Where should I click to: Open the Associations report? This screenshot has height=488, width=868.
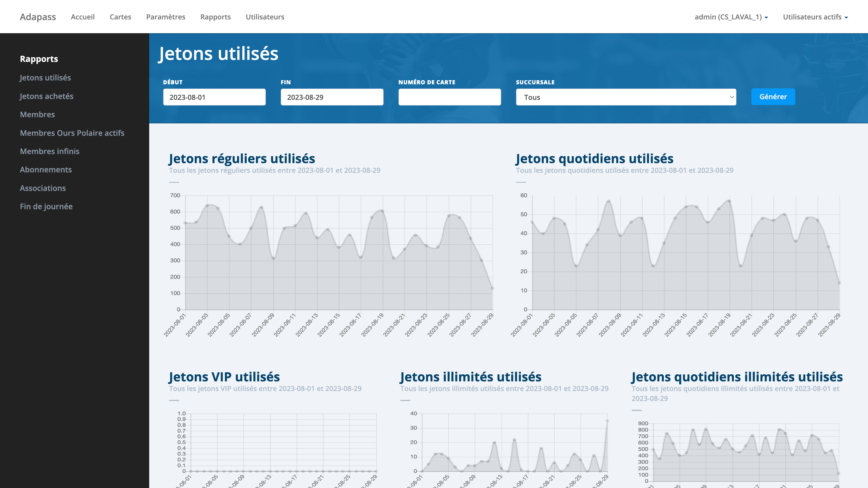43,188
